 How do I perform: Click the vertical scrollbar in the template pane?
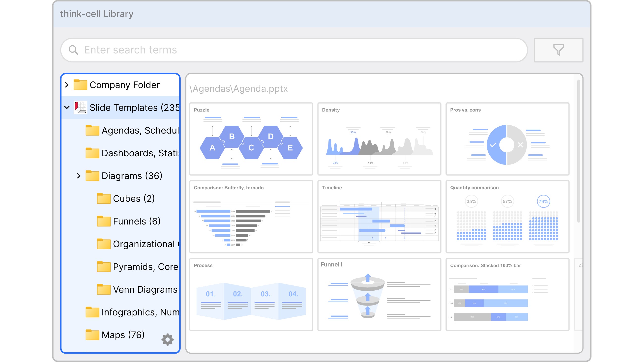578,151
